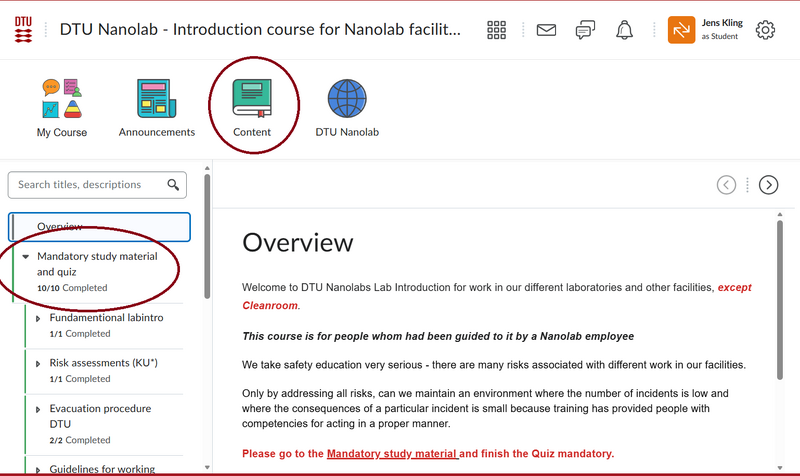Open Fundamentional labintro in the tree
800x476 pixels.
click(106, 317)
